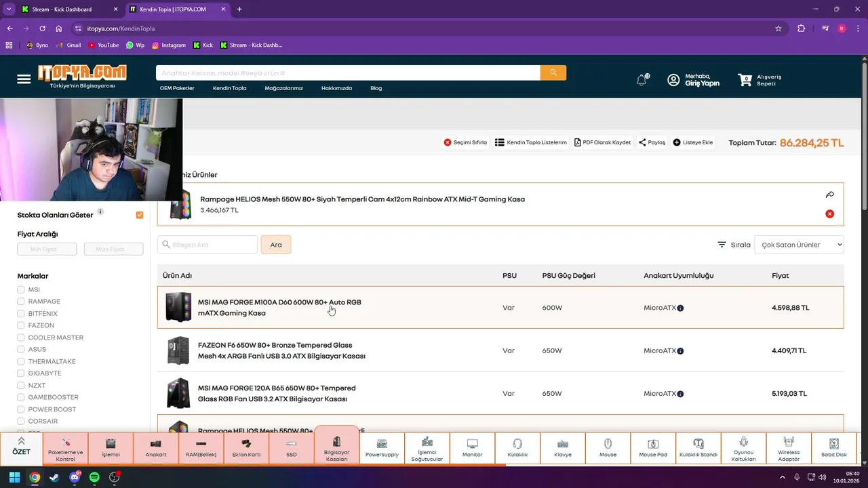Screen dimensions: 868x488
Task: Click the MicroATX info icon for MSI MAG FORGE M100A
Action: tap(680, 308)
